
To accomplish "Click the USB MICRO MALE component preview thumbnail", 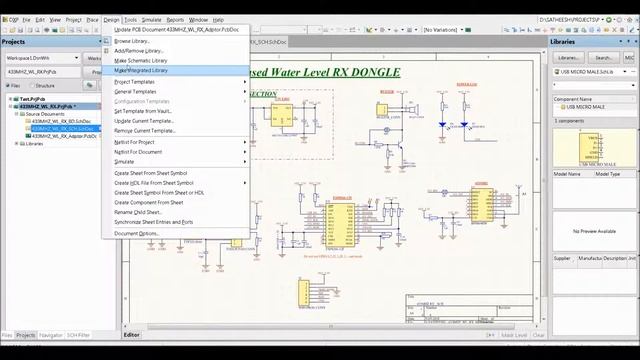I will pyautogui.click(x=594, y=148).
